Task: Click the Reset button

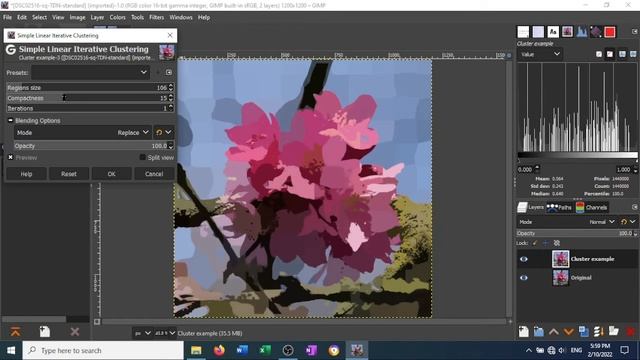Action: click(69, 174)
